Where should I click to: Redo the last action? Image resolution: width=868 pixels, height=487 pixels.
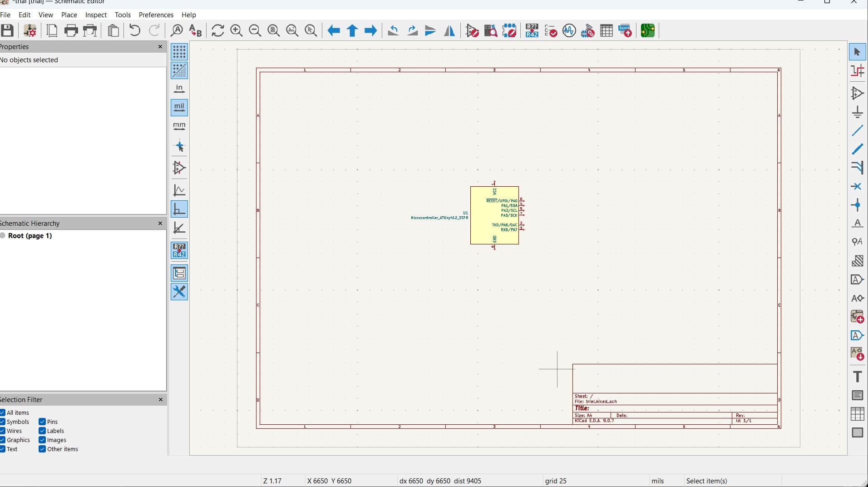click(x=154, y=30)
